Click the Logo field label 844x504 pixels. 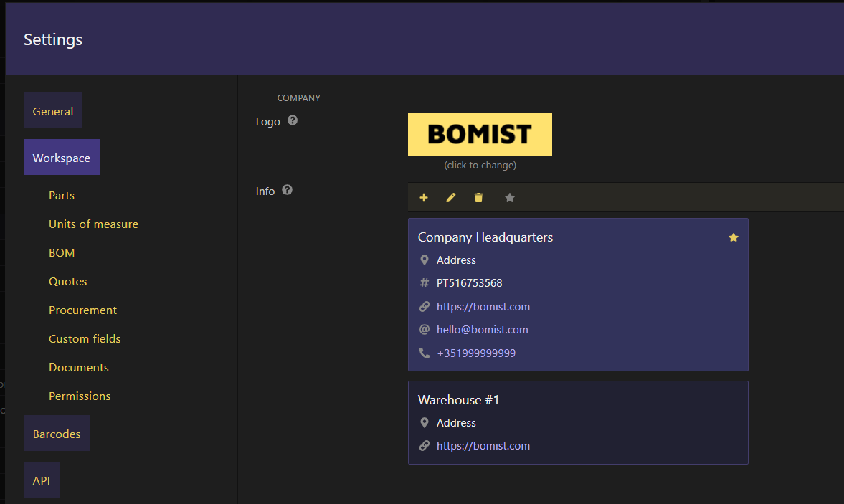point(267,122)
